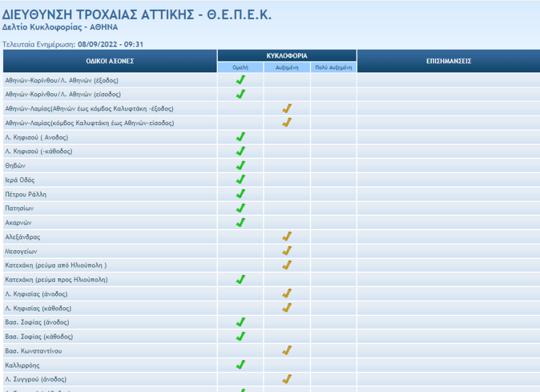Click the ΚΥΚΛΟΦΟΡΙΑ header bar

pyautogui.click(x=286, y=54)
